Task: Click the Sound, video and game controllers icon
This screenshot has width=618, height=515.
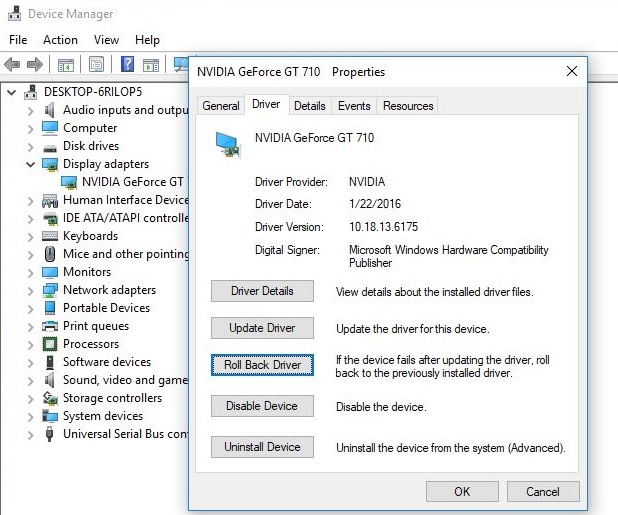Action: (x=50, y=380)
